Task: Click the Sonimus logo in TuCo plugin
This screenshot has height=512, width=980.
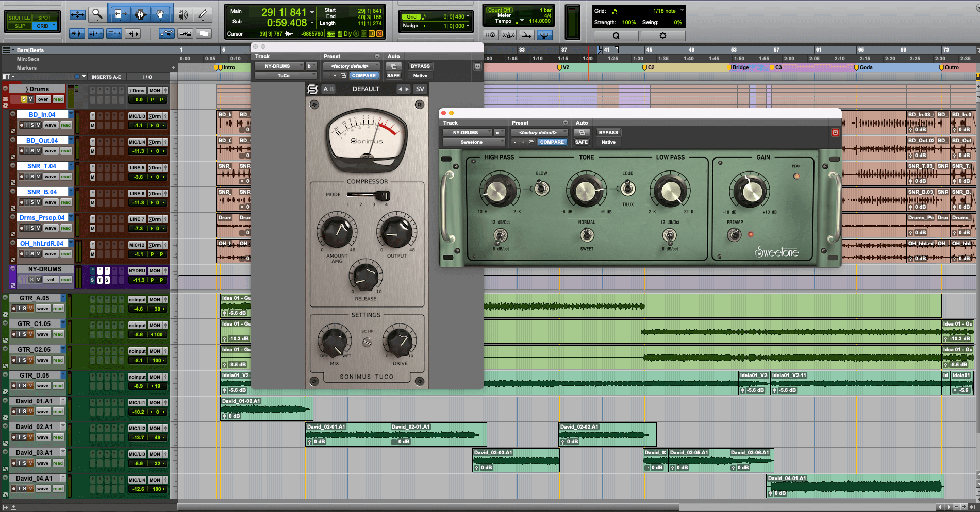Action: [312, 89]
